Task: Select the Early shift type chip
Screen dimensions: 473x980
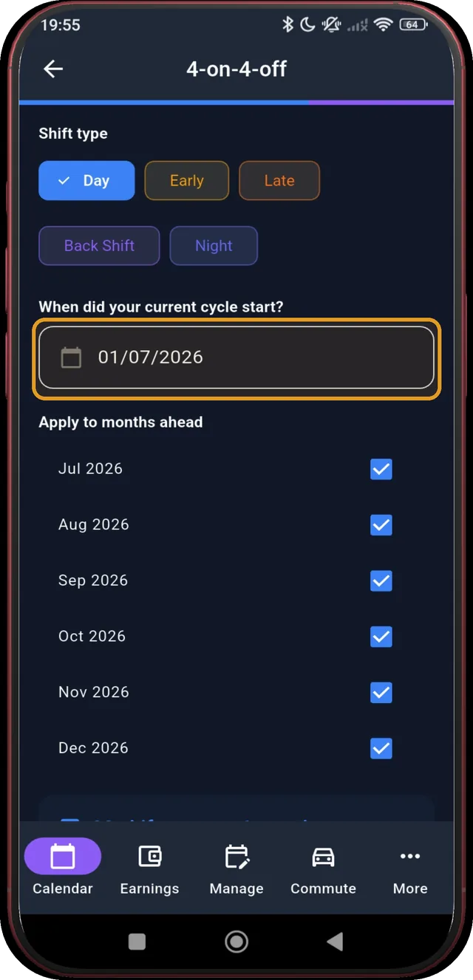Action: (187, 181)
